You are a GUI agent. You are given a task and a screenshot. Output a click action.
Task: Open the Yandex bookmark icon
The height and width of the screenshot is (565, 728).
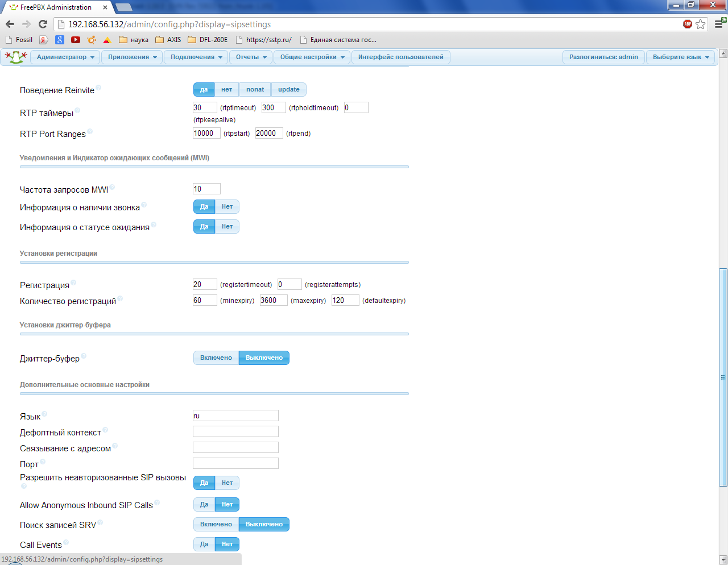coord(44,40)
